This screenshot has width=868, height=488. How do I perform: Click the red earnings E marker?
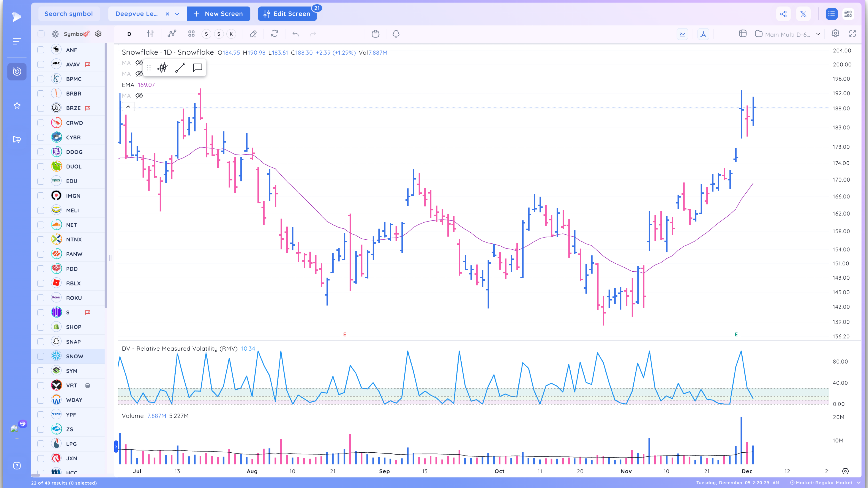(344, 334)
